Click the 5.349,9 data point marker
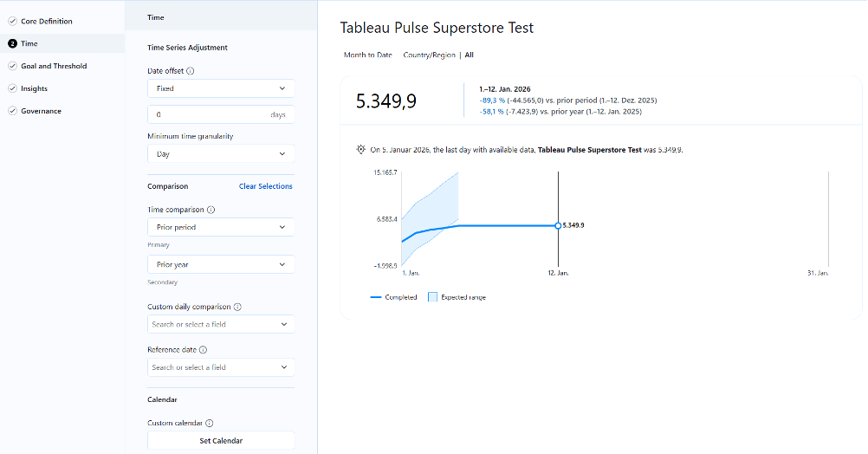This screenshot has height=454, width=868. click(558, 225)
